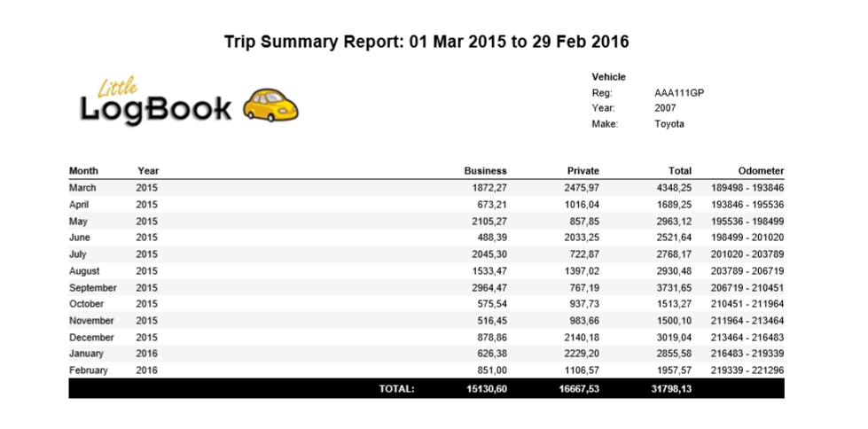The image size is (868, 429).
Task: Click the Trip Summary Report title
Action: tap(426, 42)
